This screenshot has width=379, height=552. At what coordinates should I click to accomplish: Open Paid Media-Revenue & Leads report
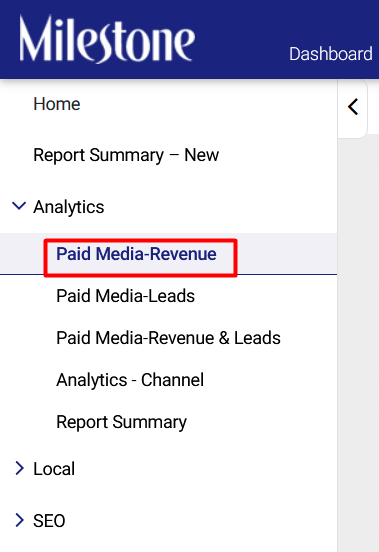168,338
